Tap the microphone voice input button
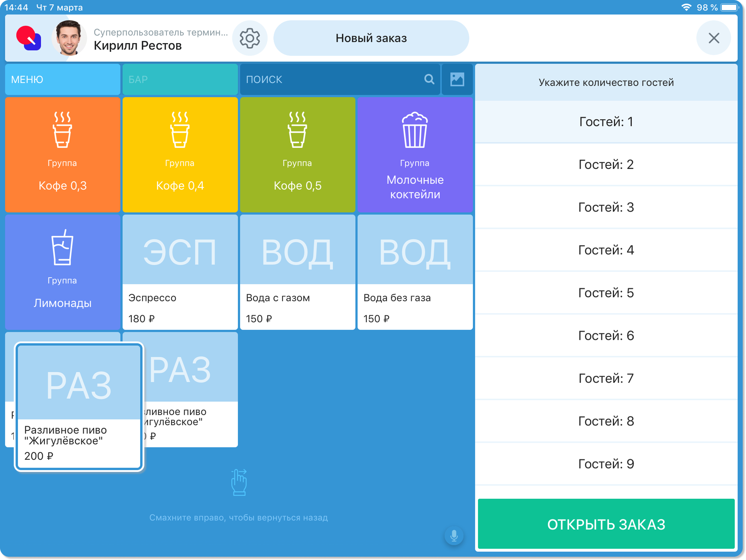This screenshot has height=560, width=746. 454,535
